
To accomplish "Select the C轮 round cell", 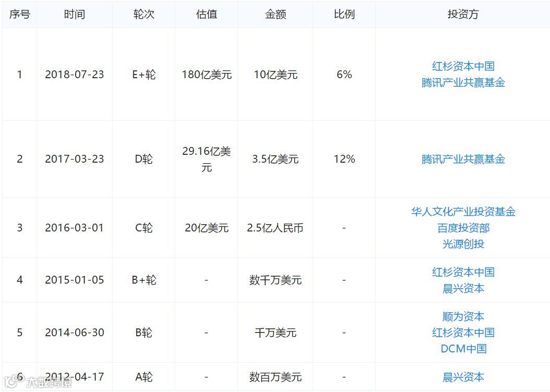I will pos(144,228).
